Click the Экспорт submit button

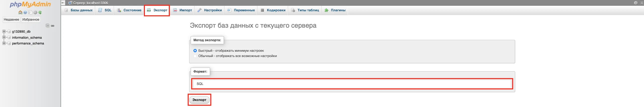199,100
